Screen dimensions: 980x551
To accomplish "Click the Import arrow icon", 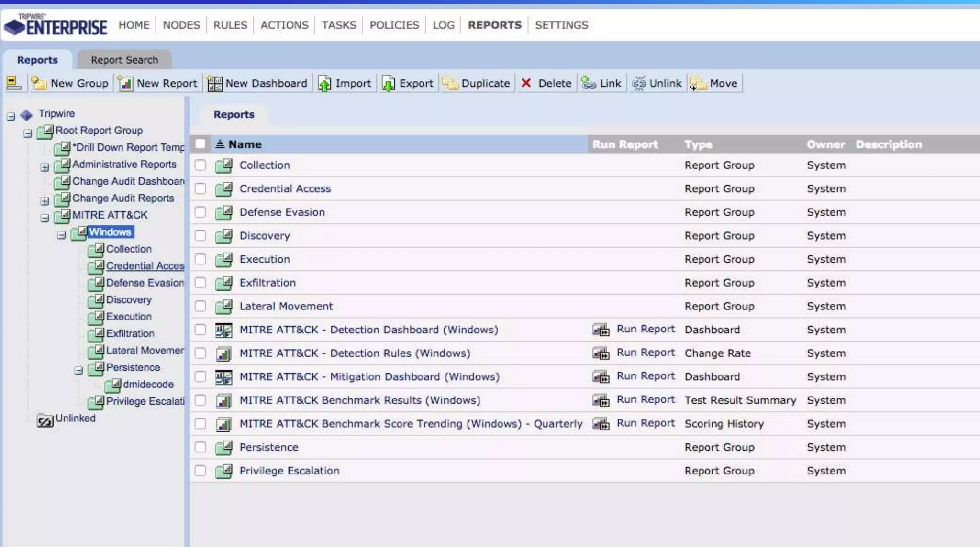I will (x=324, y=84).
